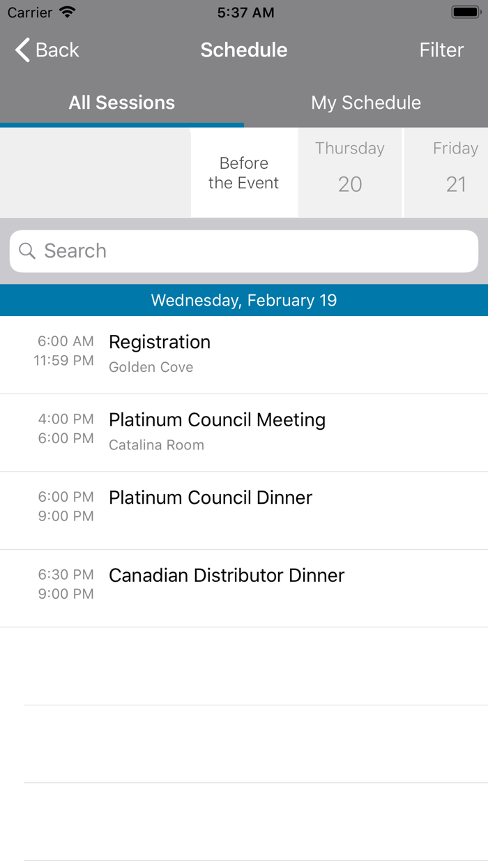Tap the Wi-Fi icon in status bar
The height and width of the screenshot is (868, 488).
[66, 11]
